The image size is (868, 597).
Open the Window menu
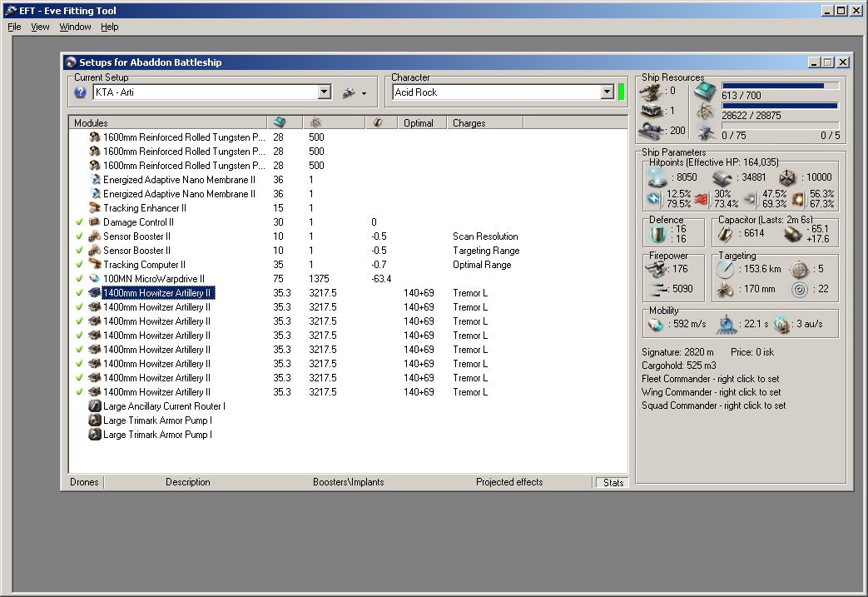pos(75,27)
